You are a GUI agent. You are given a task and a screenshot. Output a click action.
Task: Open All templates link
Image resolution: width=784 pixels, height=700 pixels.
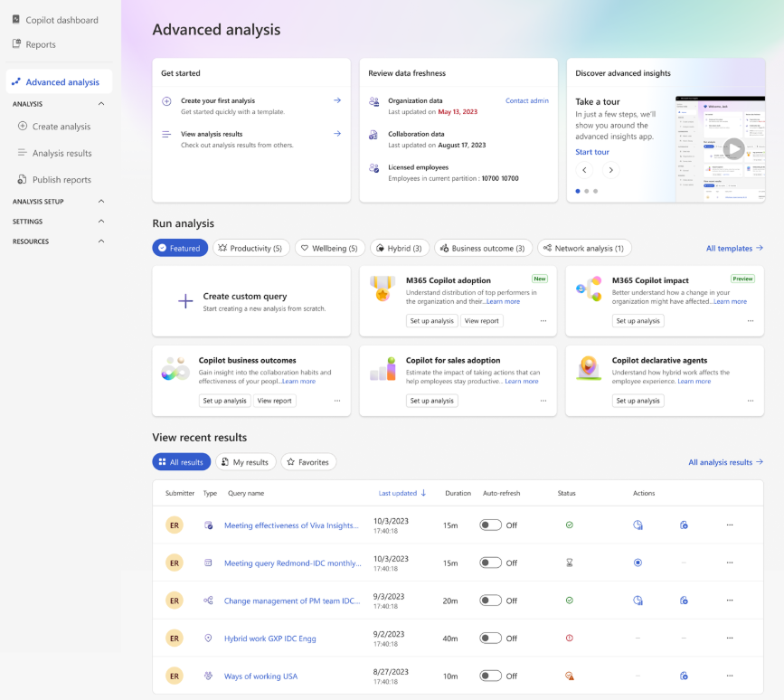(734, 248)
